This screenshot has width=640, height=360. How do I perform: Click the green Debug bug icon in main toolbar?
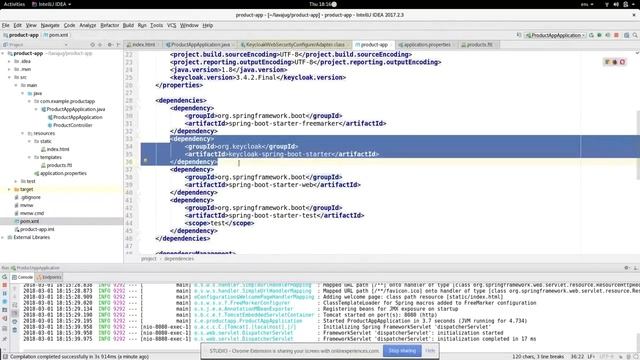click(599, 36)
